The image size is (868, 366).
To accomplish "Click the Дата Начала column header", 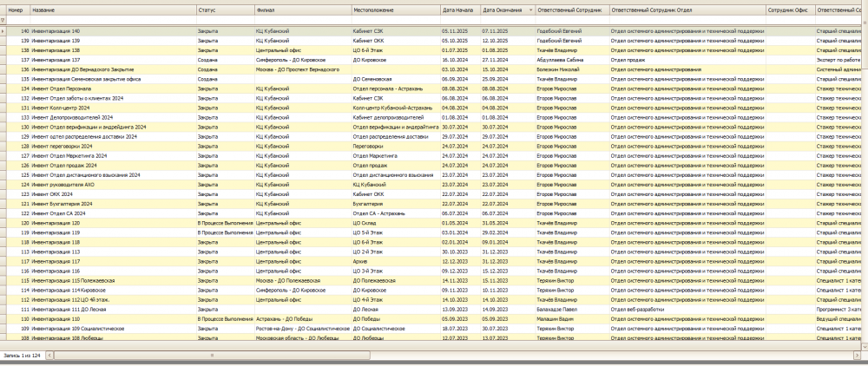I will point(461,10).
